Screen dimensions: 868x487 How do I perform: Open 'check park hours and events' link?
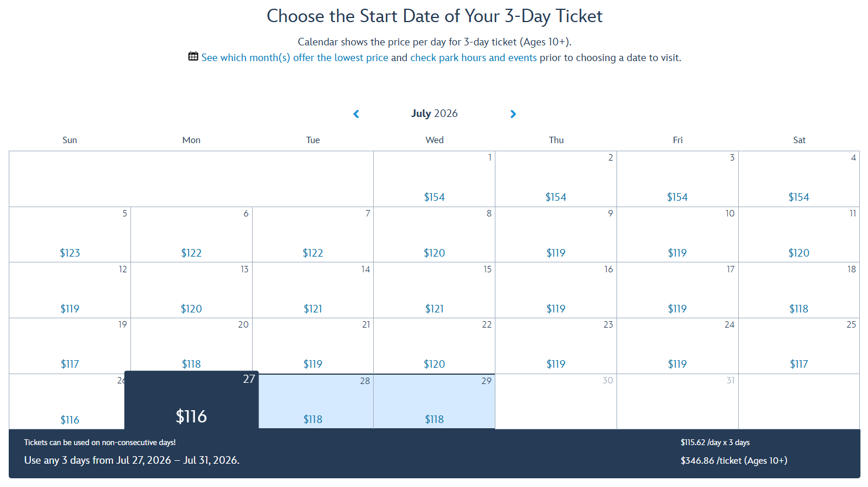(473, 58)
